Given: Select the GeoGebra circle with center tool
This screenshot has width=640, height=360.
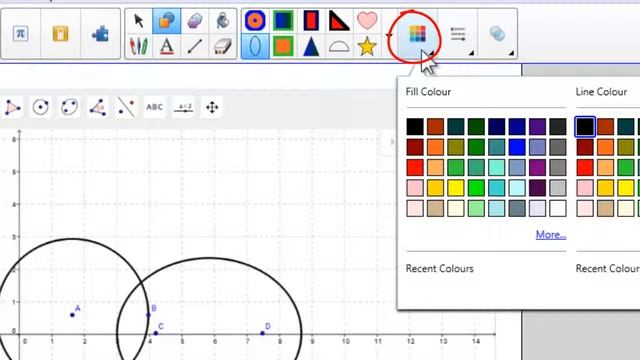Looking at the screenshot, I should tap(40, 108).
